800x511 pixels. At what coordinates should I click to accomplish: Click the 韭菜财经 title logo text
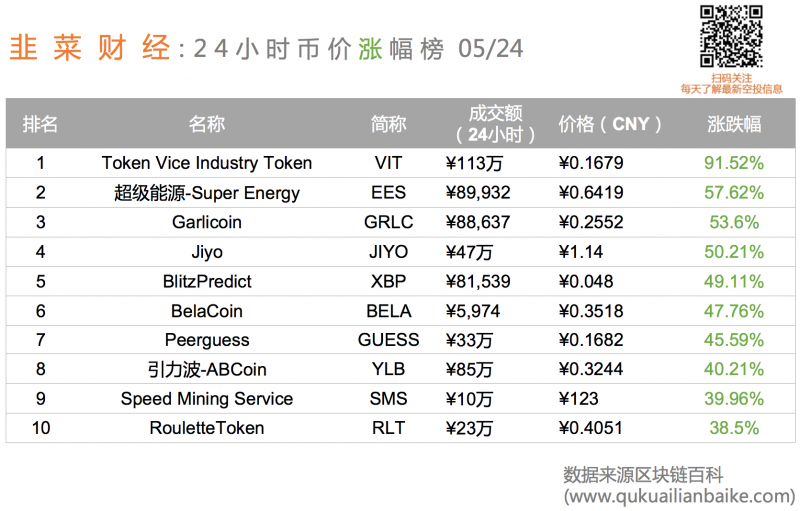click(x=90, y=48)
